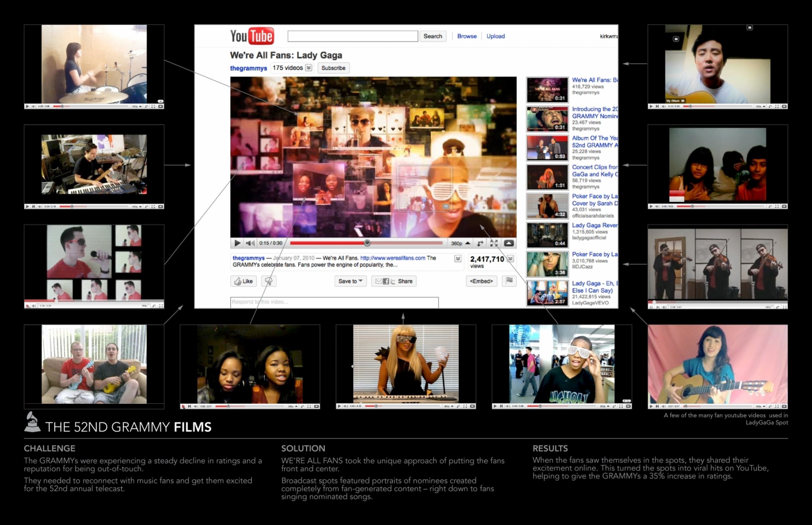The width and height of the screenshot is (812, 525).
Task: Click the Search button
Action: [433, 36]
